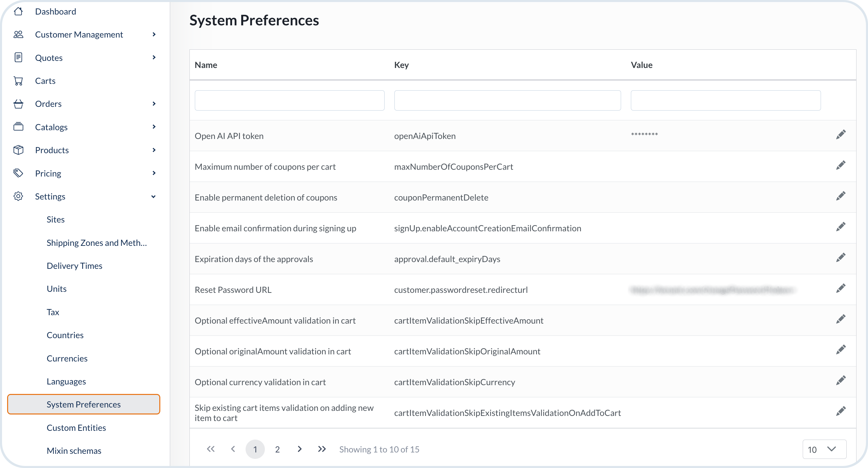Jump to last page of results

pyautogui.click(x=322, y=449)
